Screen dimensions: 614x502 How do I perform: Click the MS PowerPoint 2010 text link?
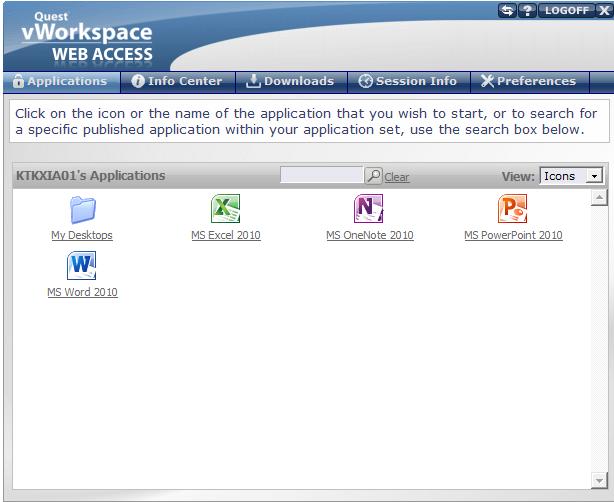pyautogui.click(x=513, y=235)
